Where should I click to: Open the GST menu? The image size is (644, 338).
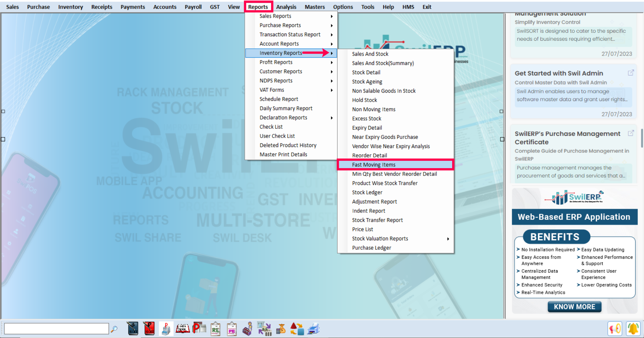tap(215, 7)
